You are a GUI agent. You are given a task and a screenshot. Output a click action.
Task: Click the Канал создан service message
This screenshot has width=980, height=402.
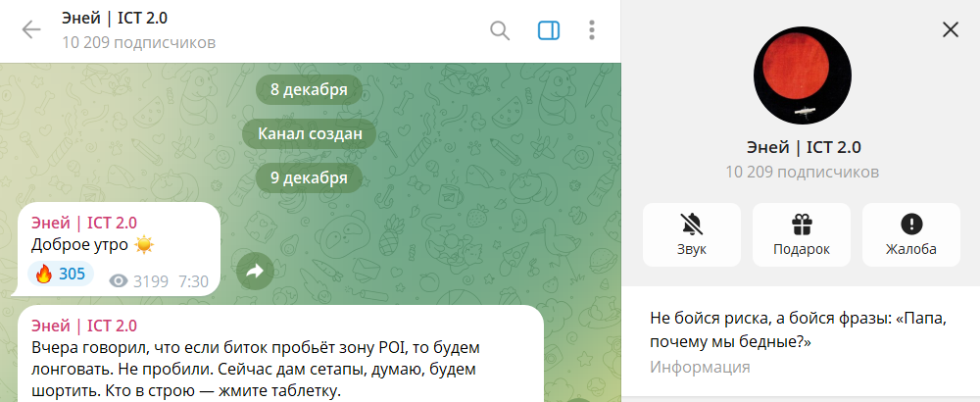coord(310,133)
